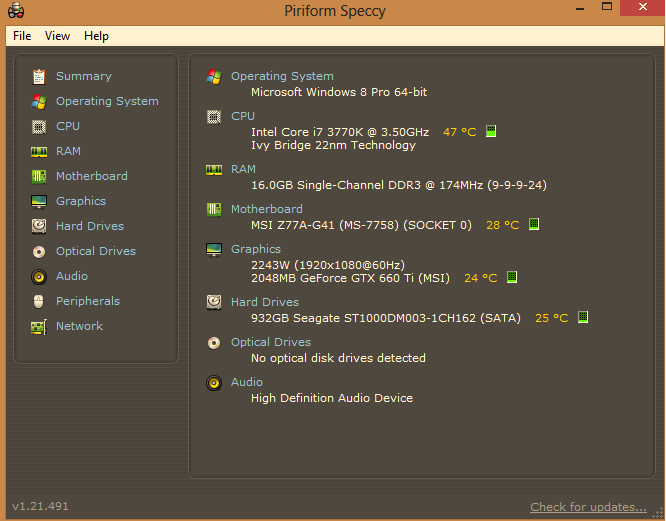Open the Operating System section in sidebar
The image size is (666, 521).
coord(107,101)
